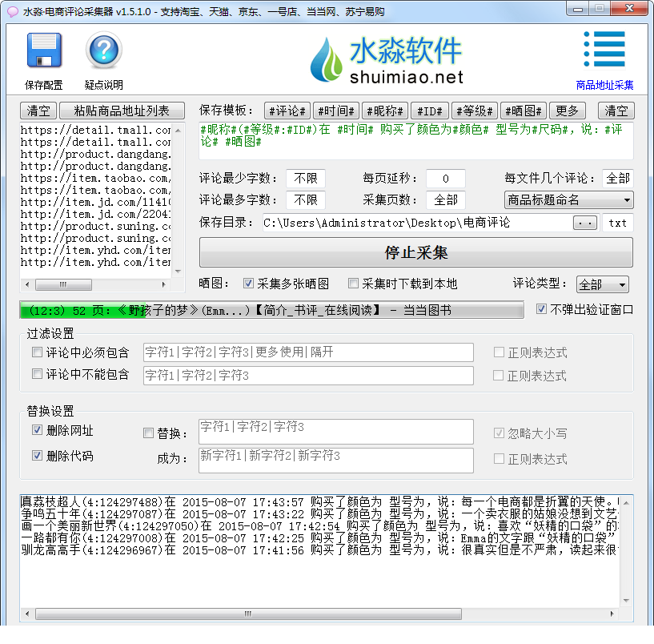Click the floppy disk save config icon
This screenshot has width=654, height=644.
pos(44,50)
